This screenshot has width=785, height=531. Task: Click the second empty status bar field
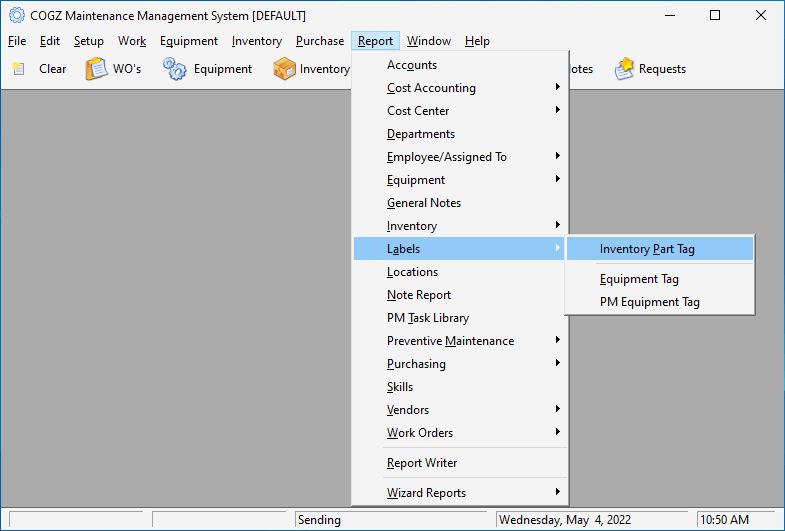coord(219,520)
